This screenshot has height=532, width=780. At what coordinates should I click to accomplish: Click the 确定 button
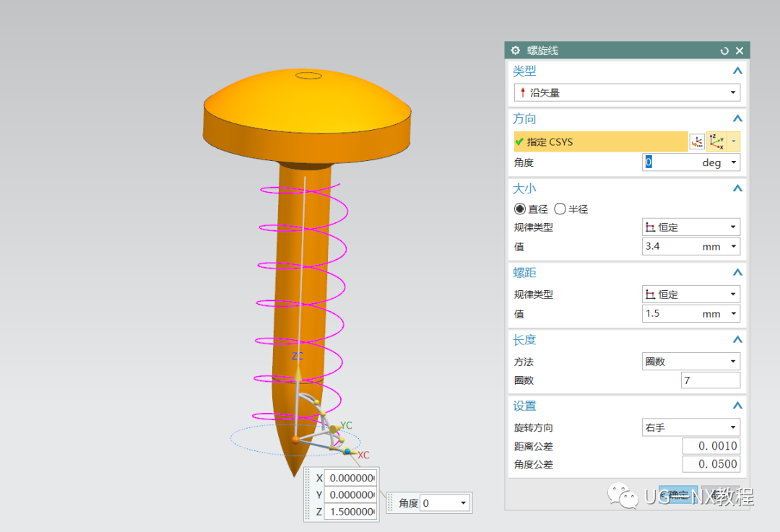coord(677,494)
